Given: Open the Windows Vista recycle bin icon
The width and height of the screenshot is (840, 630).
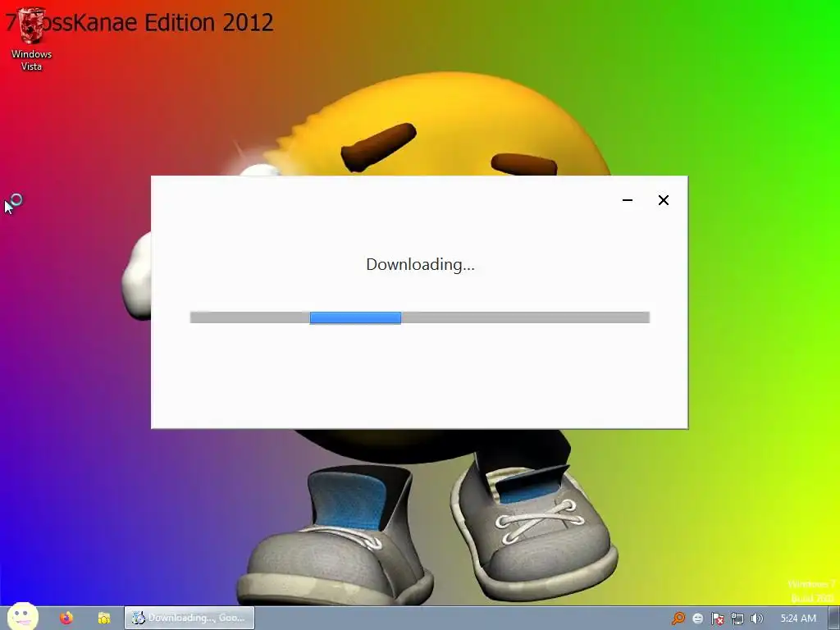Looking at the screenshot, I should (x=31, y=39).
